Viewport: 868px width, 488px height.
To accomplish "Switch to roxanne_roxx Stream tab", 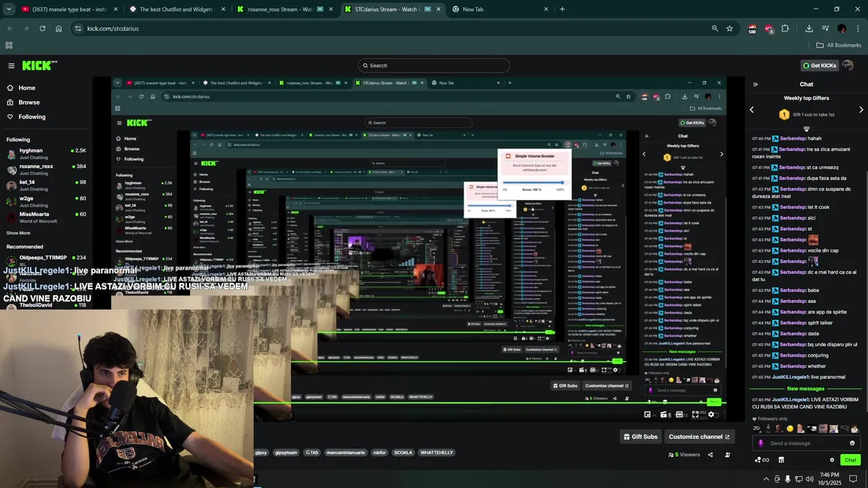I will tap(284, 9).
